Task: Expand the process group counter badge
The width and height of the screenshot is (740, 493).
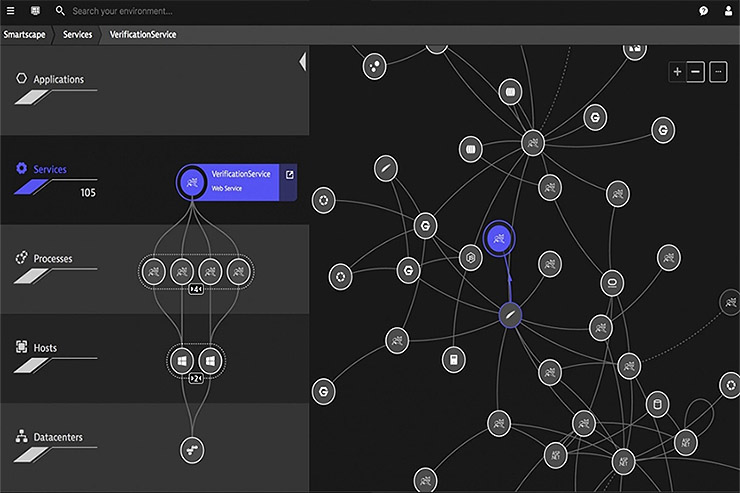Action: click(x=196, y=289)
